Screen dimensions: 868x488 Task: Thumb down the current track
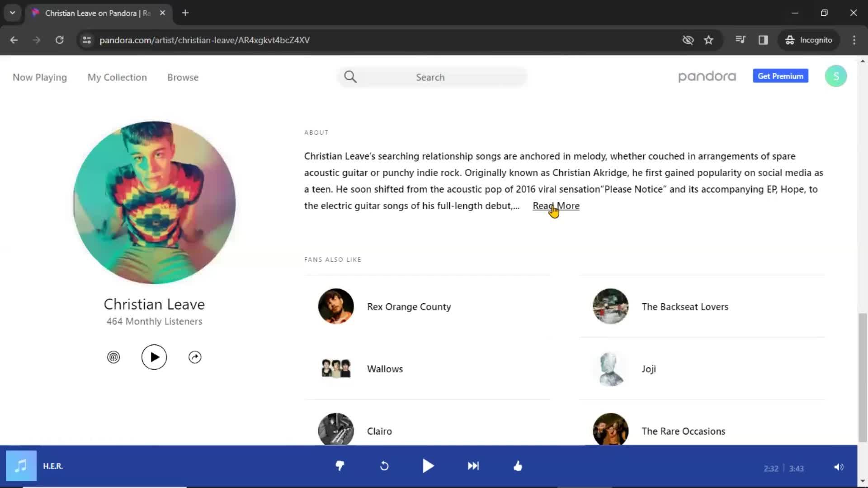click(340, 466)
